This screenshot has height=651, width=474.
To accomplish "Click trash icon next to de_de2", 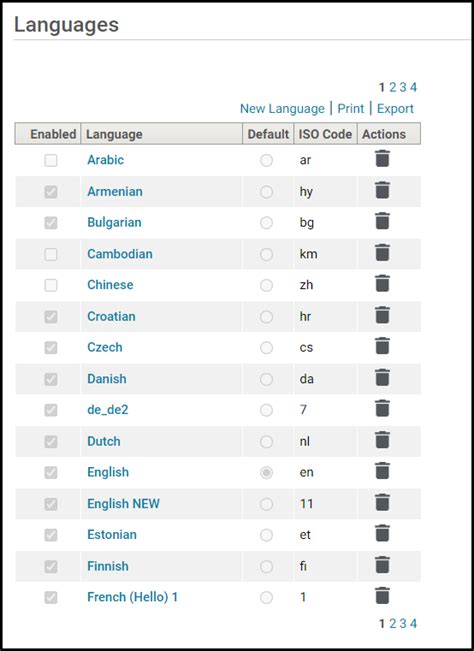I will pyautogui.click(x=382, y=409).
